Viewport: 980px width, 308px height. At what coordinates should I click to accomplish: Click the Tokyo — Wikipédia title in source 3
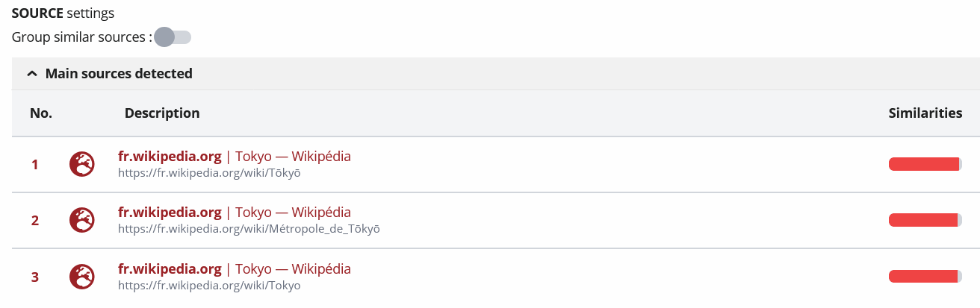(x=294, y=269)
